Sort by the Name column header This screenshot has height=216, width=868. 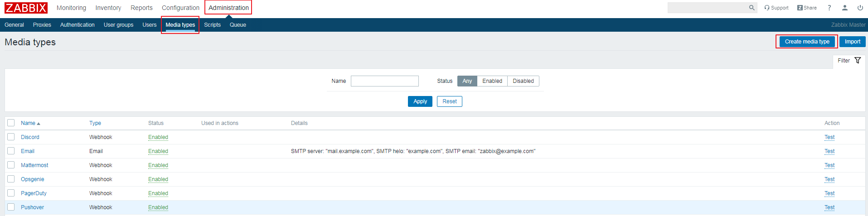[30, 123]
